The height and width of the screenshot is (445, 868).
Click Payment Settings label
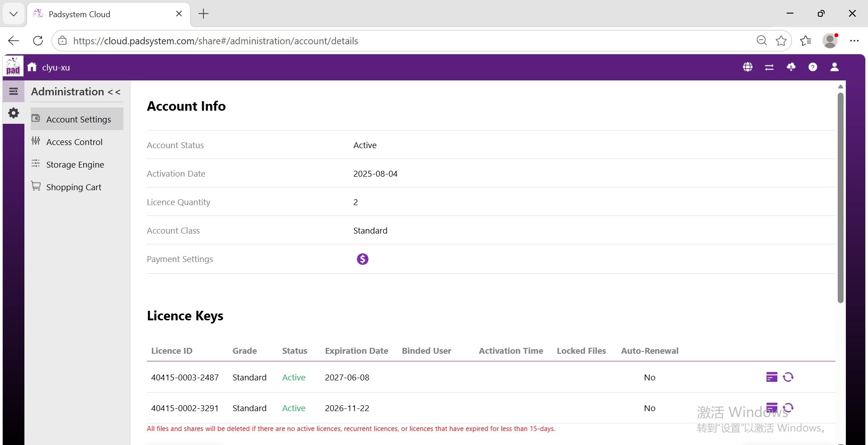point(180,259)
